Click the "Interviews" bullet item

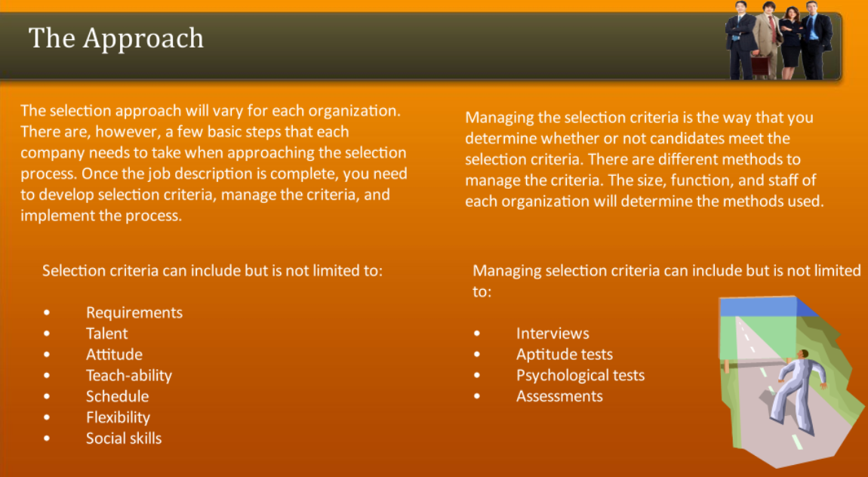click(x=553, y=334)
